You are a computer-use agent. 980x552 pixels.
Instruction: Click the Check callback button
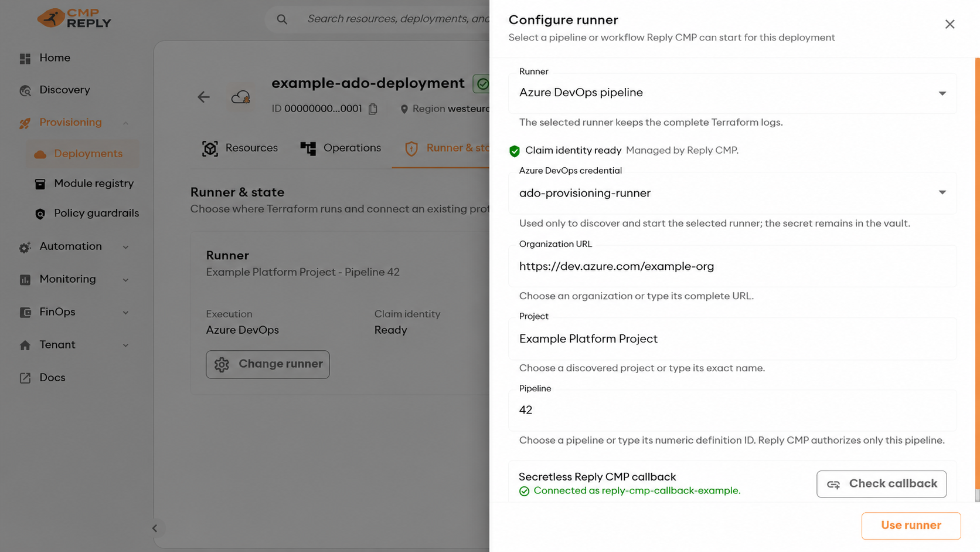coord(882,484)
